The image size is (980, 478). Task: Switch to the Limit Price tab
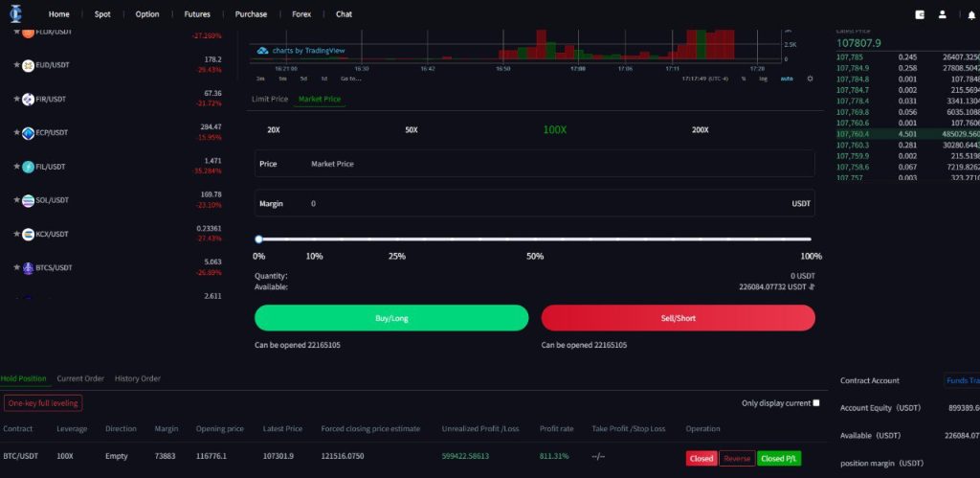pyautogui.click(x=269, y=99)
